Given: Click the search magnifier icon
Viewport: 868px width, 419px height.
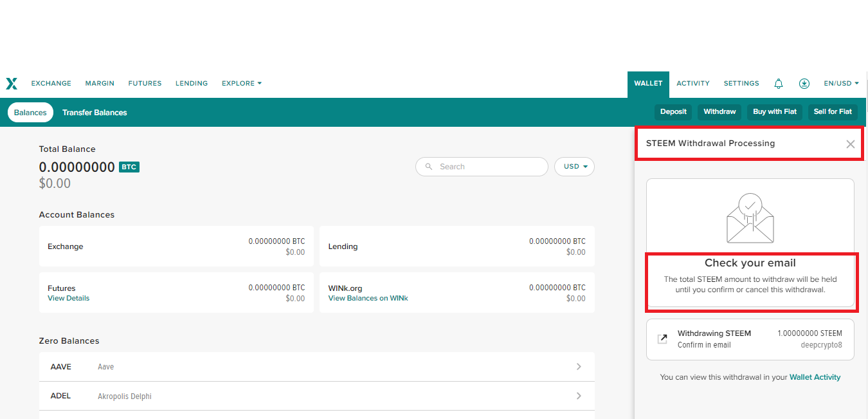Looking at the screenshot, I should 429,167.
